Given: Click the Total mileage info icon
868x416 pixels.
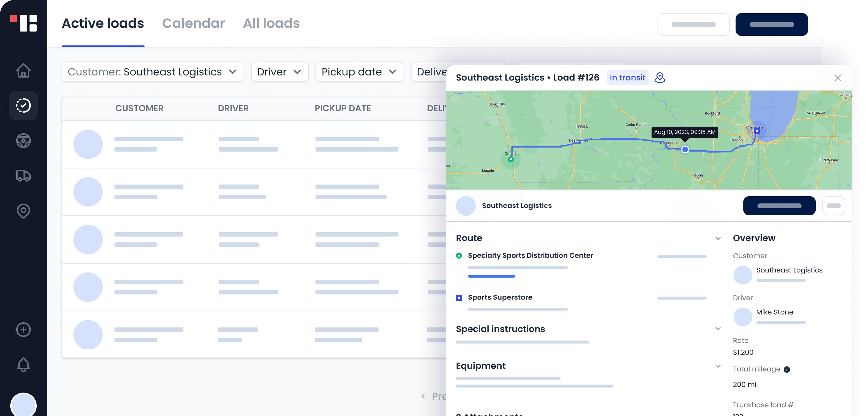Looking at the screenshot, I should pyautogui.click(x=787, y=369).
